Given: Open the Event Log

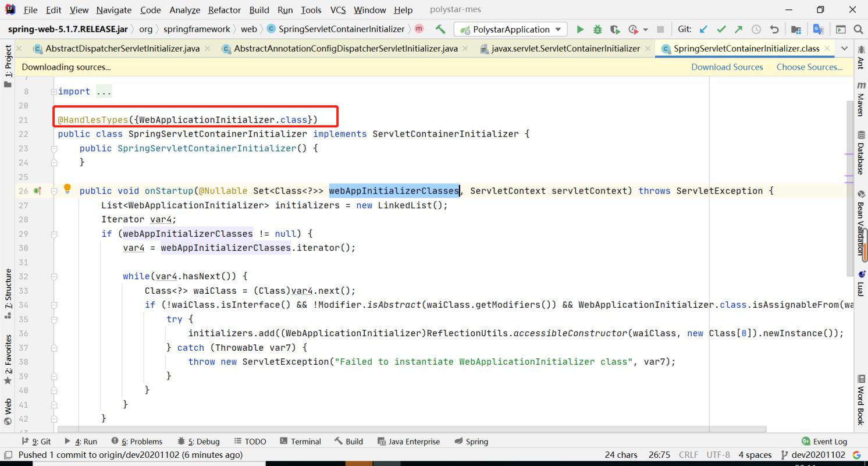Looking at the screenshot, I should [x=824, y=442].
